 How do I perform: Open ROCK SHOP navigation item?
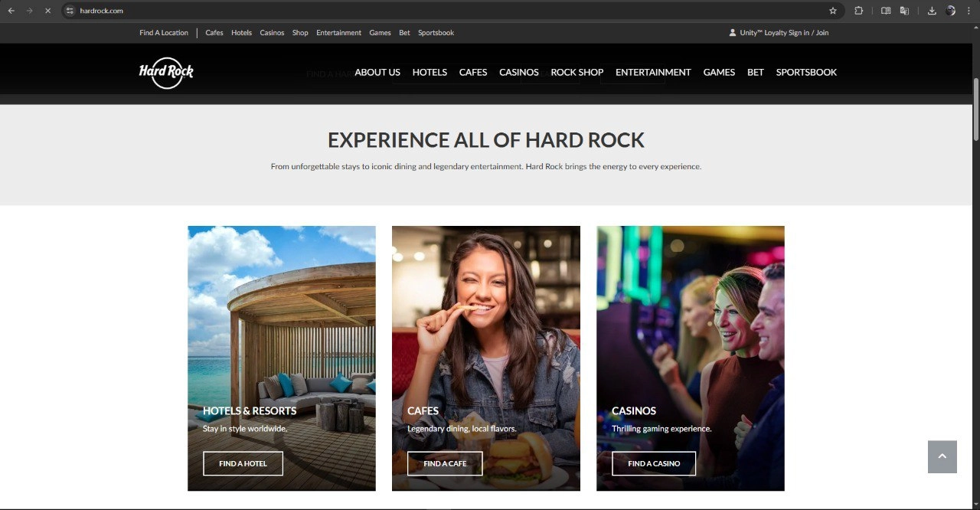[x=577, y=72]
